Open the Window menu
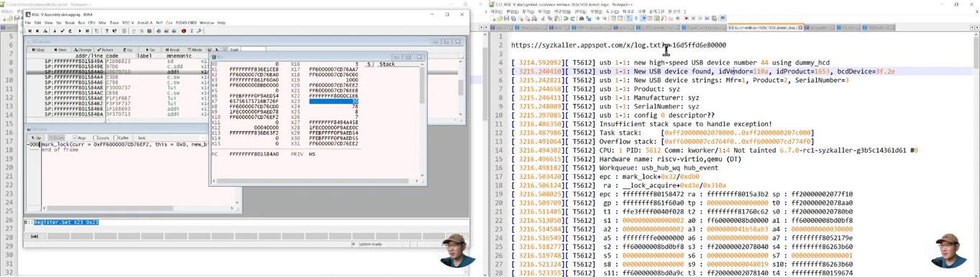980x277 pixels. (x=206, y=23)
